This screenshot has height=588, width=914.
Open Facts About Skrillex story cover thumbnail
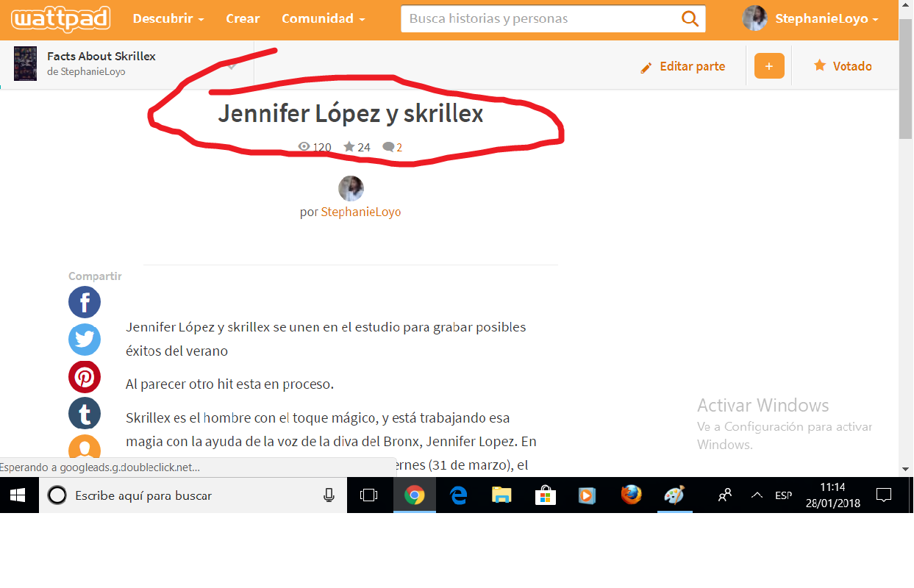point(25,63)
